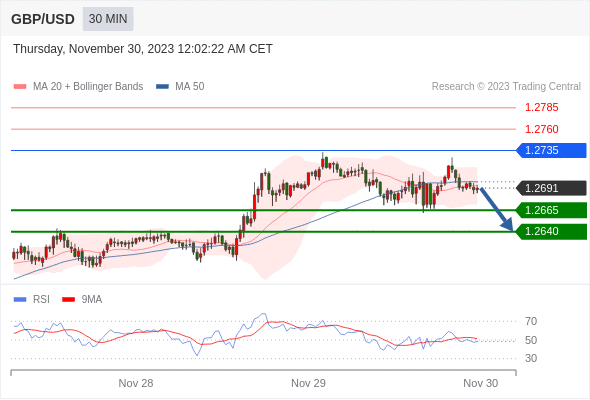Click the Thursday, November 30, 2023 timestamp
The image size is (590, 400).
tap(143, 49)
